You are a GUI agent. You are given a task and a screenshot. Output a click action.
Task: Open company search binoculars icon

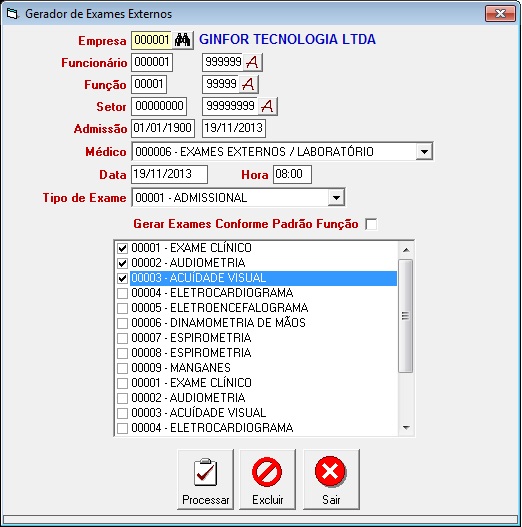coord(183,40)
